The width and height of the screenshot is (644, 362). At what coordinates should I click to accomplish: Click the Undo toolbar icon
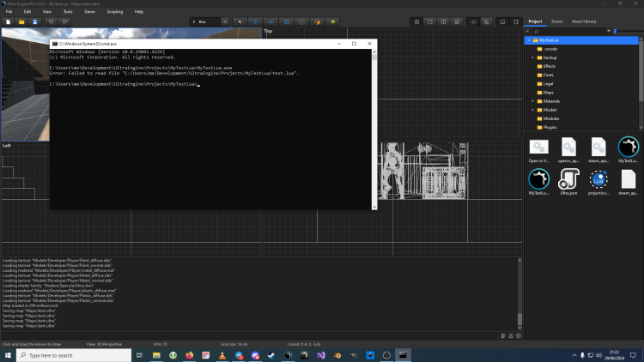pyautogui.click(x=51, y=21)
